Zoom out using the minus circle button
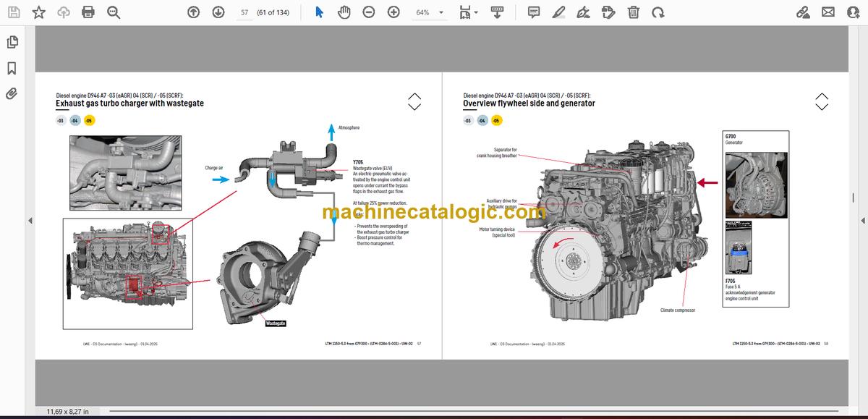 (x=369, y=12)
